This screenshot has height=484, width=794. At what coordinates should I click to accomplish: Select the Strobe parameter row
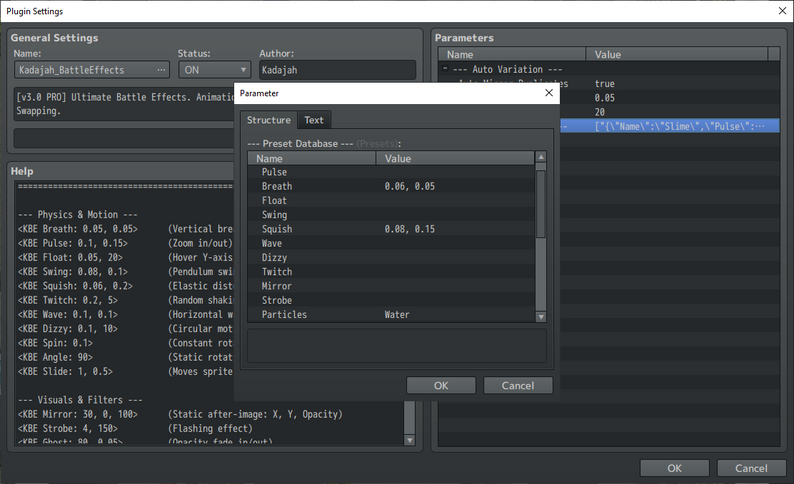pyautogui.click(x=391, y=300)
